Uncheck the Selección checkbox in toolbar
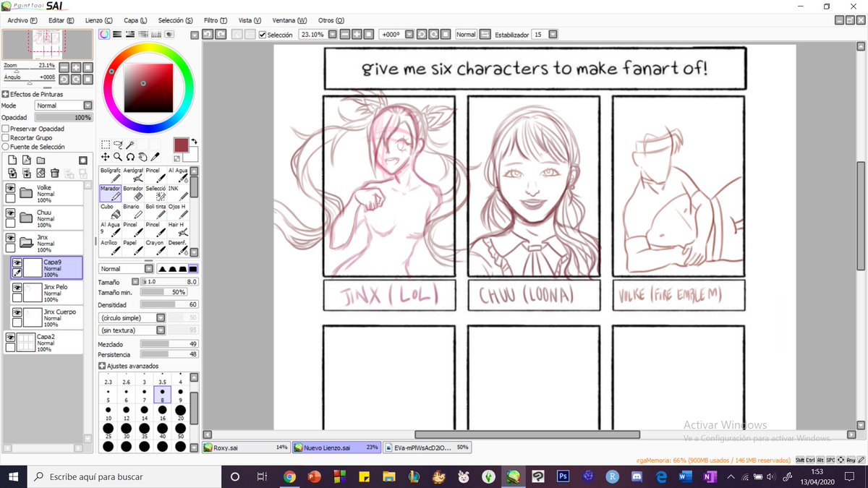Screen dimensions: 868x488 (263, 34)
